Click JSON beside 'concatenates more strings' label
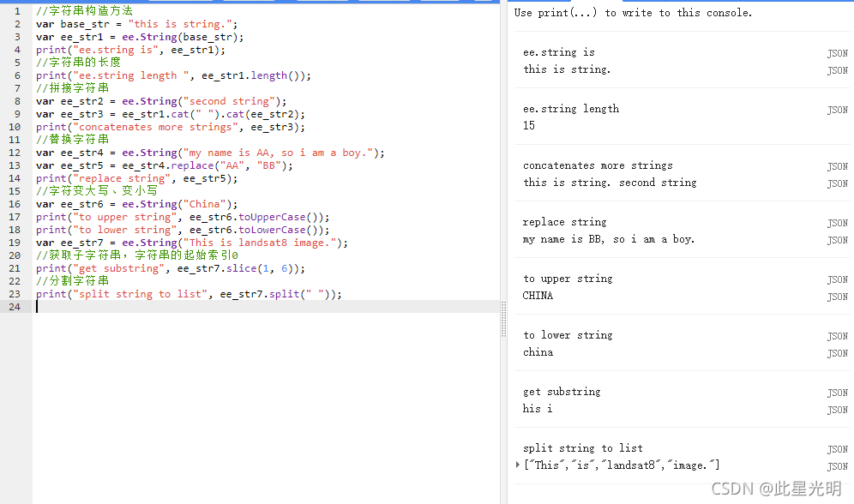This screenshot has width=854, height=504. (837, 166)
